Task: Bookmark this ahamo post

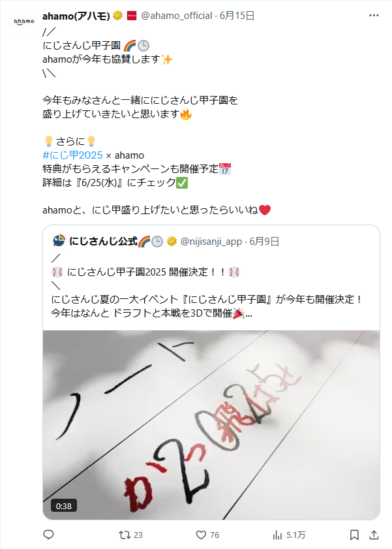Action: pos(354,535)
